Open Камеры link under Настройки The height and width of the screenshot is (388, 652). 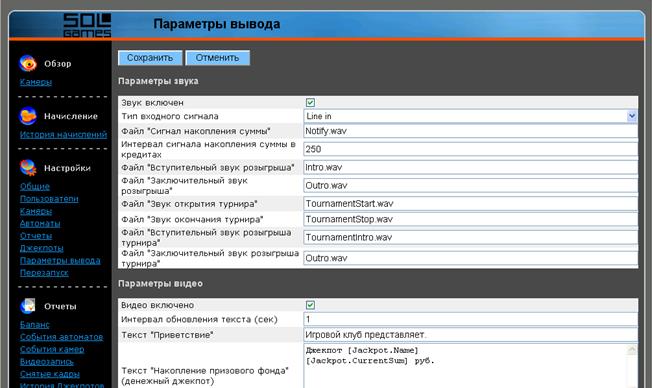[x=36, y=211]
